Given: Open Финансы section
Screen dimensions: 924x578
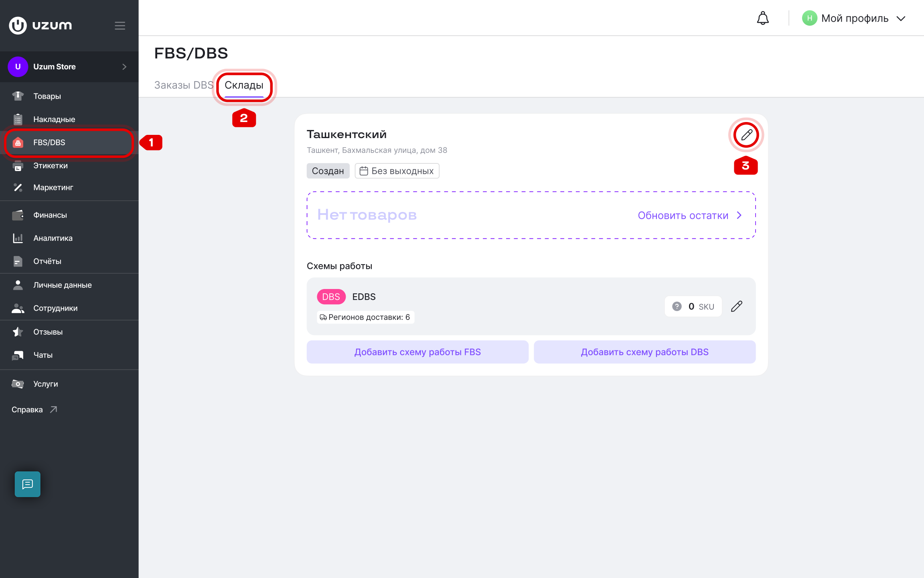Looking at the screenshot, I should [x=69, y=215].
